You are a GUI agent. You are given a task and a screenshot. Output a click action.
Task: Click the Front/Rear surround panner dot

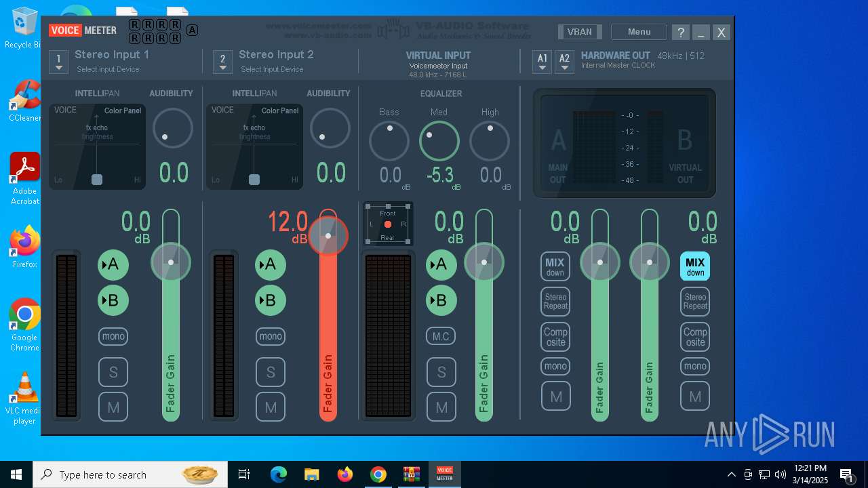click(388, 224)
